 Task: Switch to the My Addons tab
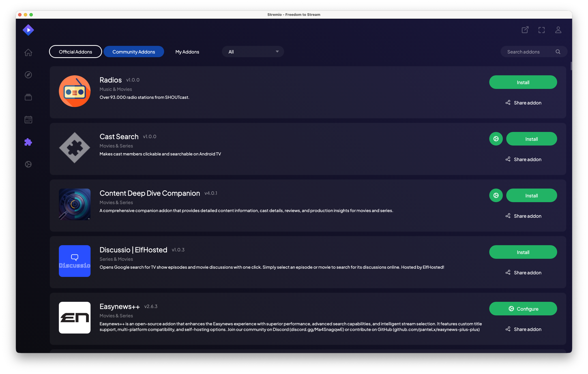[187, 52]
